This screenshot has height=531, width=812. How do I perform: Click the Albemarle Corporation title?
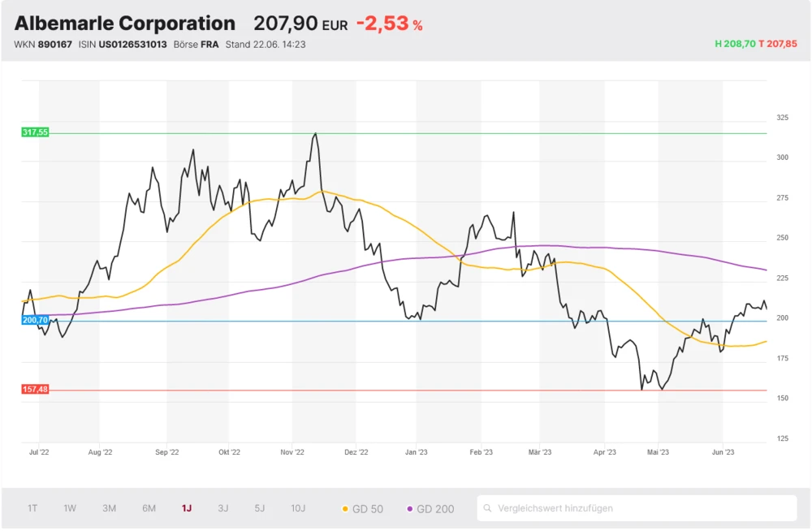(x=125, y=24)
